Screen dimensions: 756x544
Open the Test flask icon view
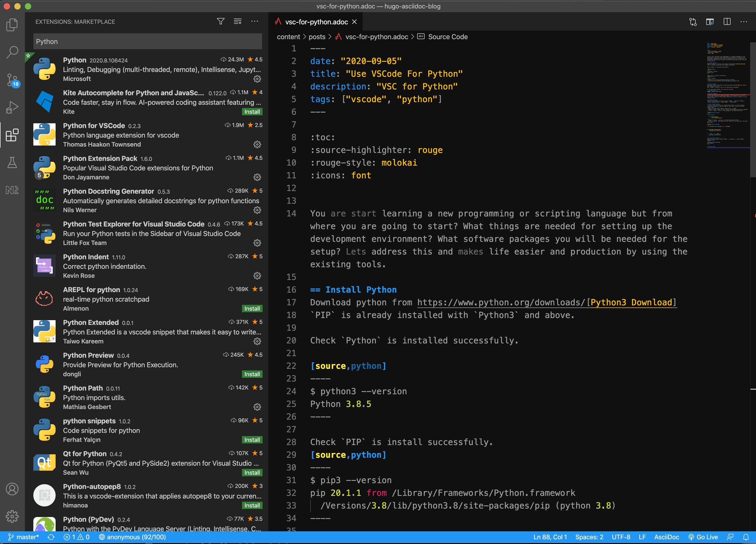click(x=12, y=162)
